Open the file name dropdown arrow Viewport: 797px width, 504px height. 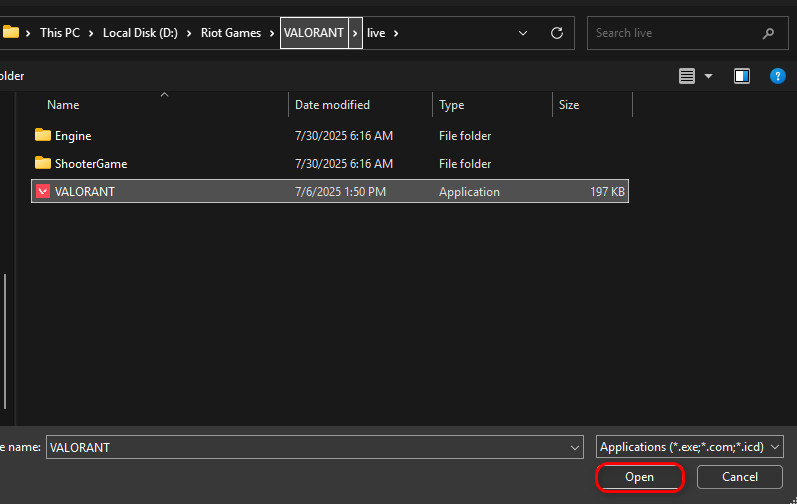575,448
